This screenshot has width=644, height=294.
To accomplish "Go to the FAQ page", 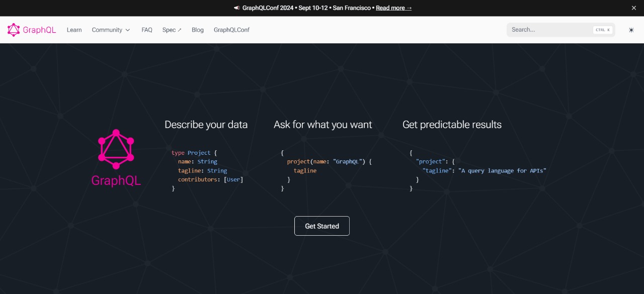I will pos(147,30).
